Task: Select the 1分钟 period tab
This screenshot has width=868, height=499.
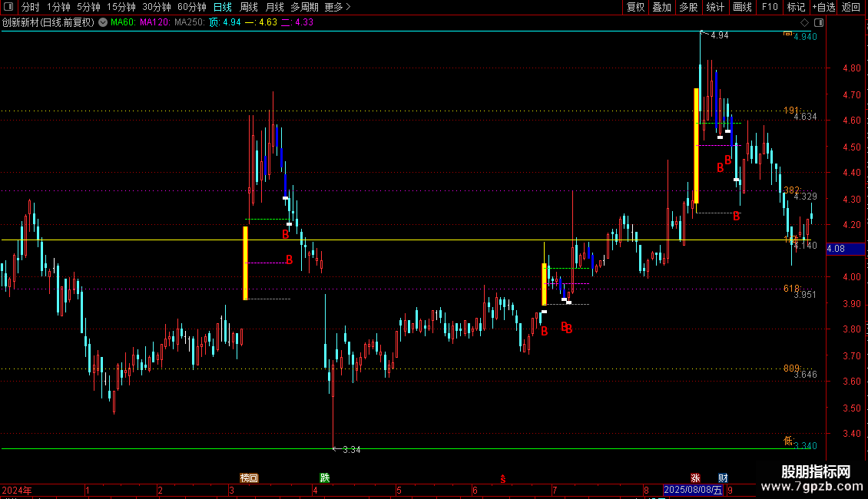Action: (58, 7)
